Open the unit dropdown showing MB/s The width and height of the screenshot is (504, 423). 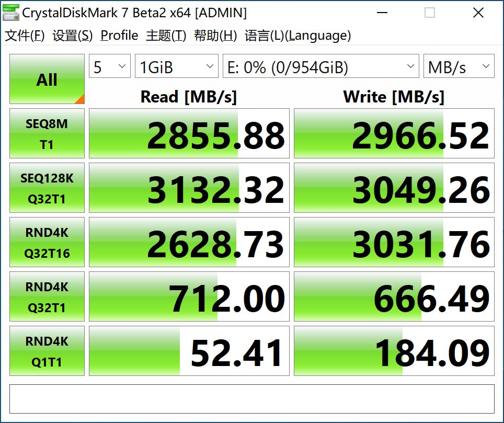(459, 66)
